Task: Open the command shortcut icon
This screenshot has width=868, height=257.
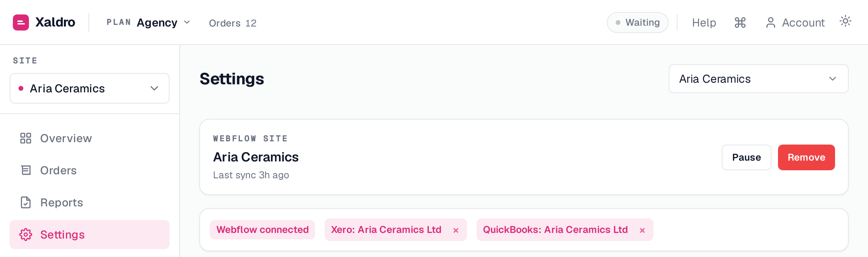Action: [740, 22]
